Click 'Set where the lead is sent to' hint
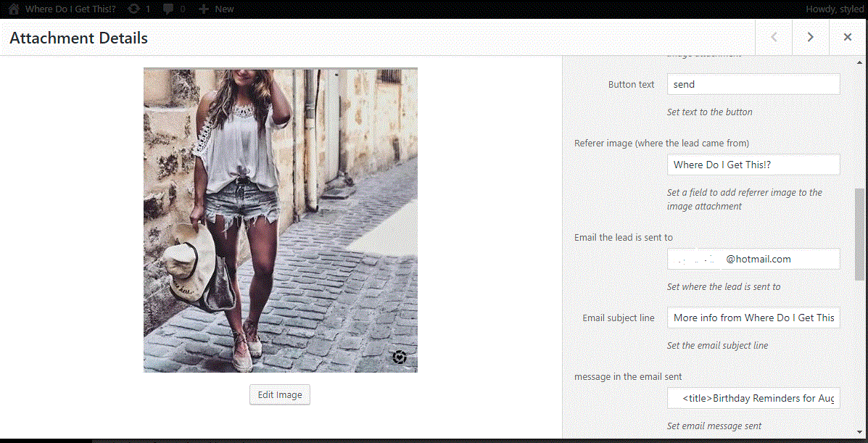 click(x=724, y=287)
